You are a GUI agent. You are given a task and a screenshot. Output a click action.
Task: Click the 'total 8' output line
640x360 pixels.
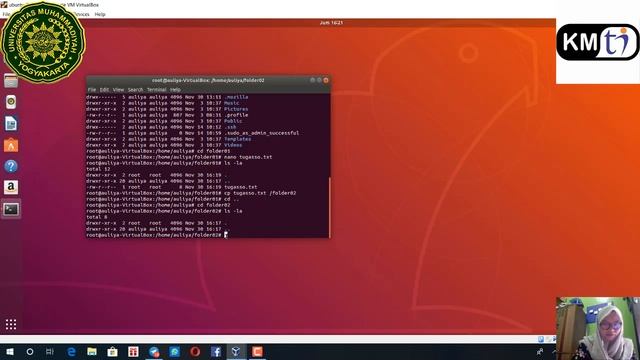point(97,217)
